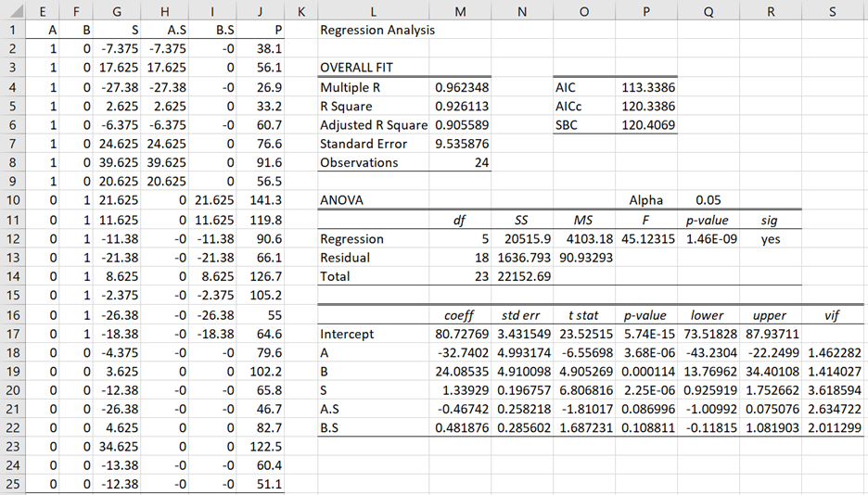
Task: Select the Observations value 24
Action: [481, 162]
